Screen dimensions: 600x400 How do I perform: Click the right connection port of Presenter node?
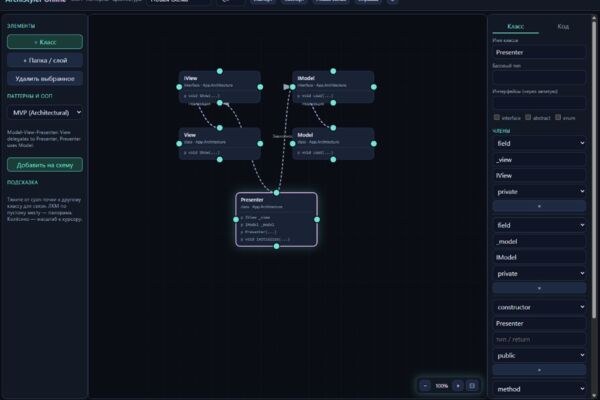tap(317, 219)
